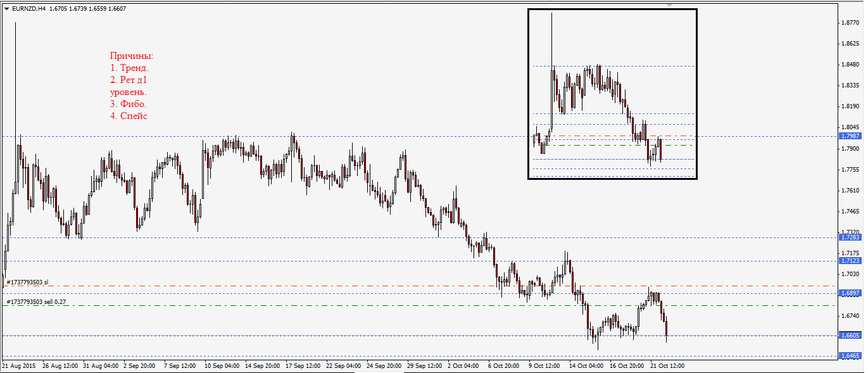Click the '21 Aug 2015' time axis label
The height and width of the screenshot is (373, 868).
point(19,366)
